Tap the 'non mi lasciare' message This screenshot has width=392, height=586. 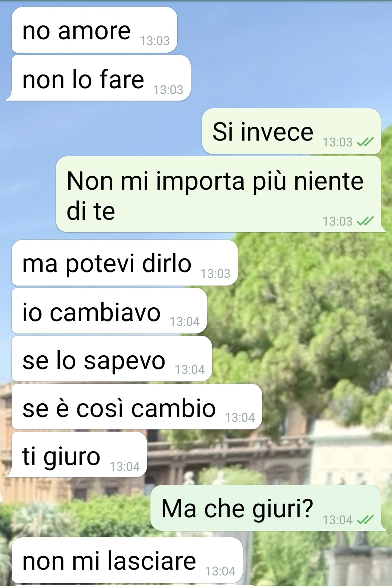(127, 560)
